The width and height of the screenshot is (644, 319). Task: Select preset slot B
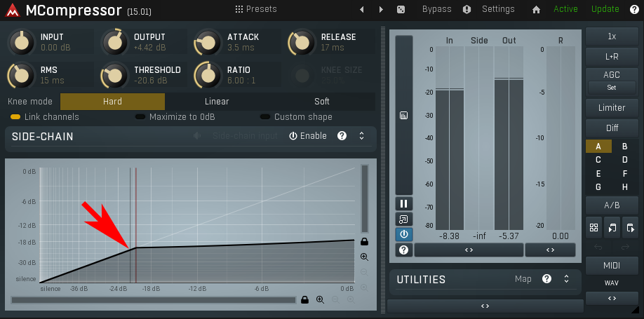pos(624,147)
